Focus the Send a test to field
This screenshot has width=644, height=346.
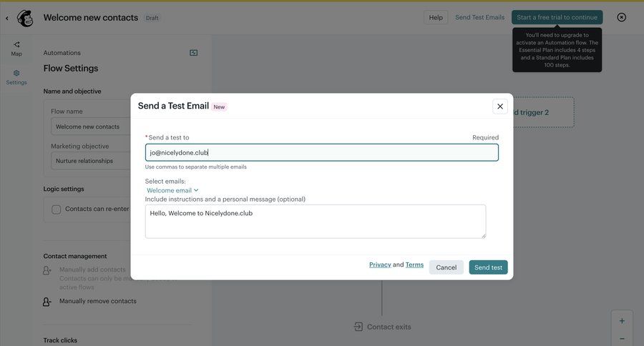pos(321,152)
